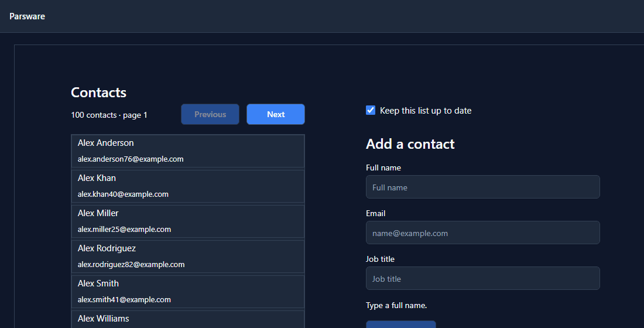
Task: Click the Type a full name. hint
Action: point(396,305)
